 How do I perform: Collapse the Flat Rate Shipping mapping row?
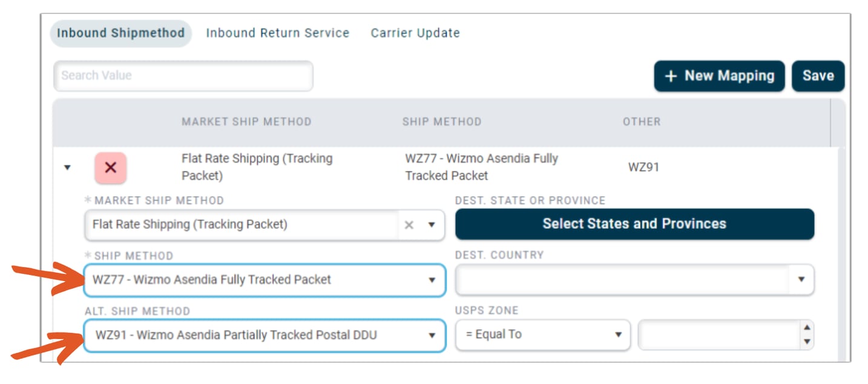pos(67,168)
